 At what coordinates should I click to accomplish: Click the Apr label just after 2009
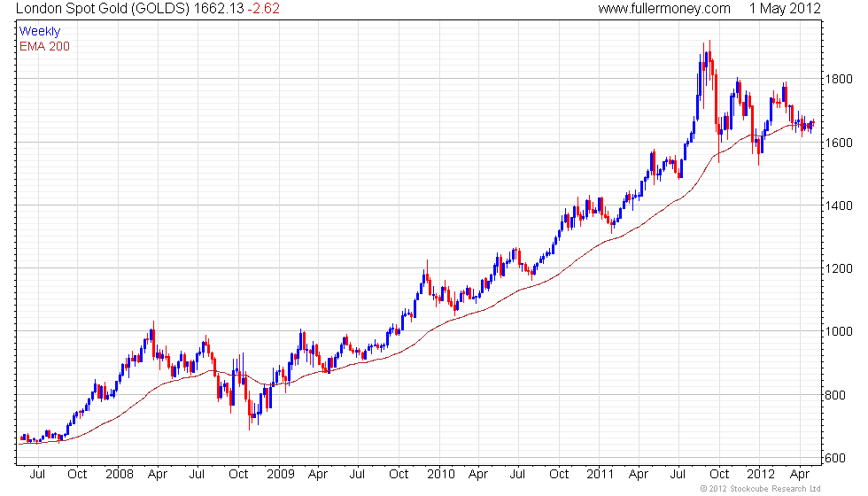click(x=318, y=475)
